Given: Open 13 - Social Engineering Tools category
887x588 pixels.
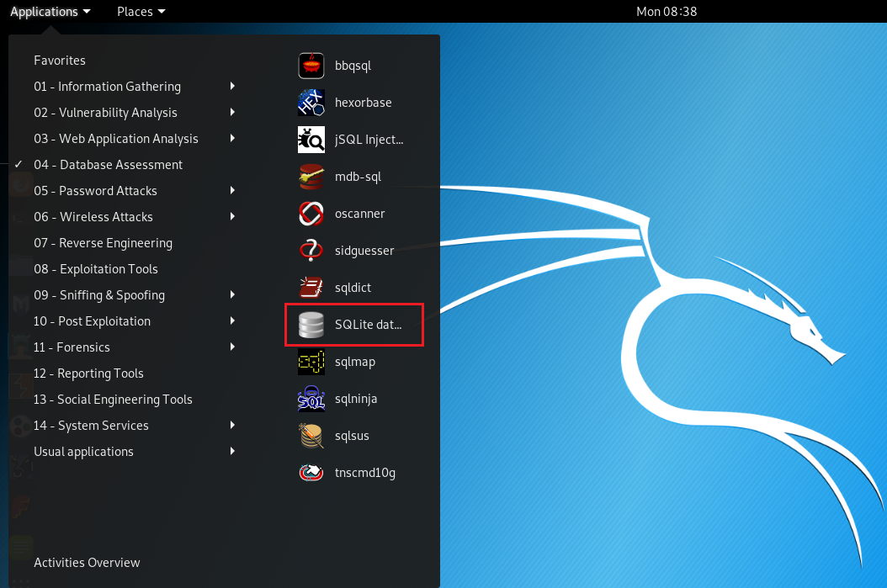Looking at the screenshot, I should (x=113, y=400).
